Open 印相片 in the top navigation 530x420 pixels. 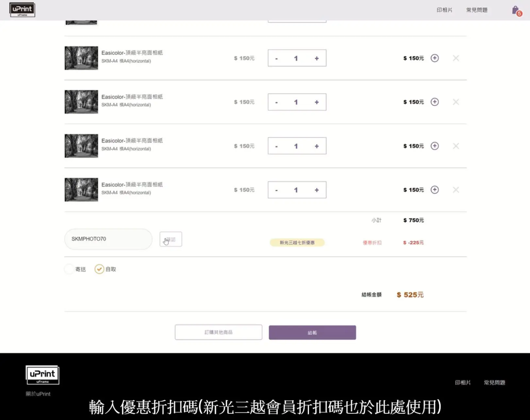(x=444, y=10)
